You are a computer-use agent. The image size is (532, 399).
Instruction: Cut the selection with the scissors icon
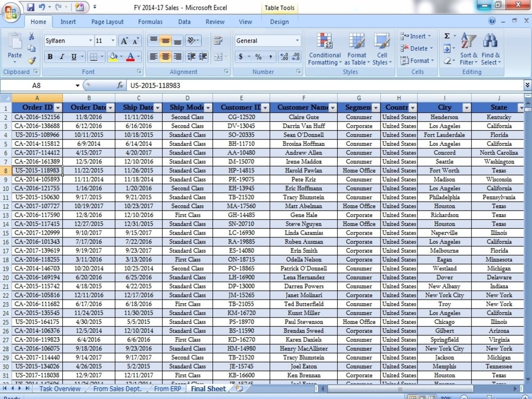click(31, 37)
